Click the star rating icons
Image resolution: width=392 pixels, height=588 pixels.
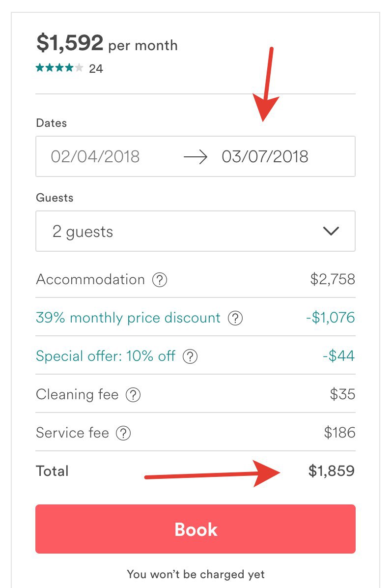(59, 68)
